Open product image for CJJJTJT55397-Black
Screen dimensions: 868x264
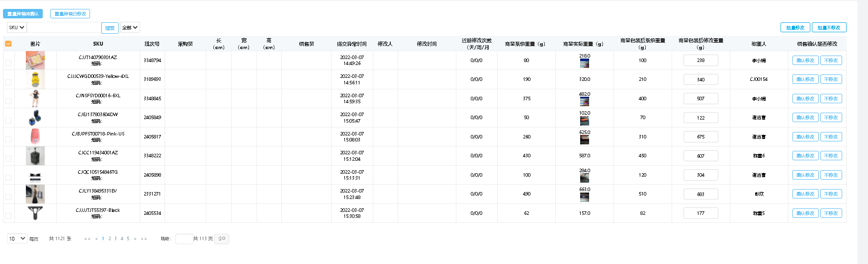pyautogui.click(x=35, y=213)
